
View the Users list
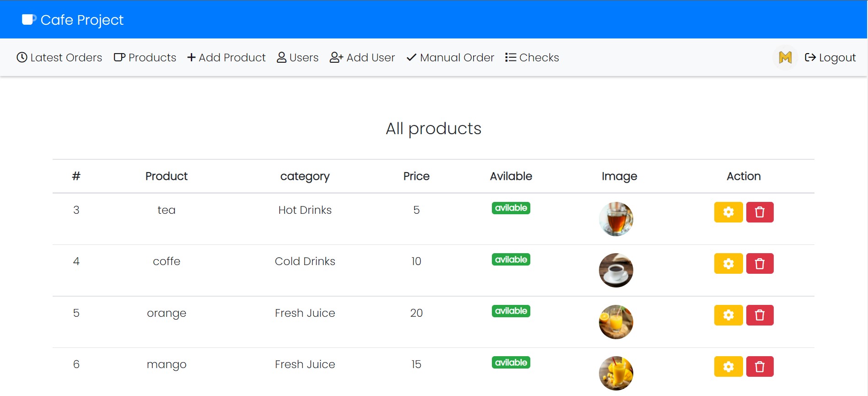298,57
